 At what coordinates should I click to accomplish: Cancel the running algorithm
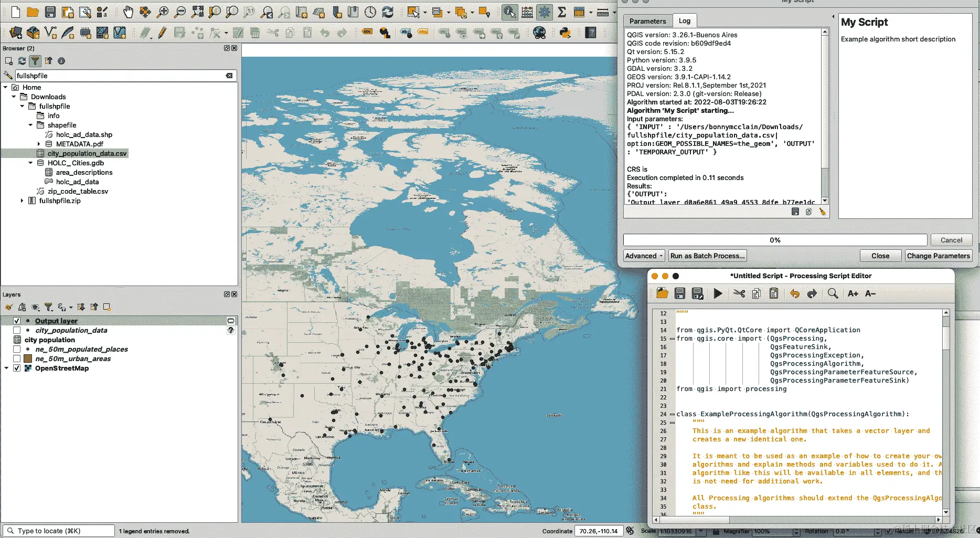click(951, 240)
